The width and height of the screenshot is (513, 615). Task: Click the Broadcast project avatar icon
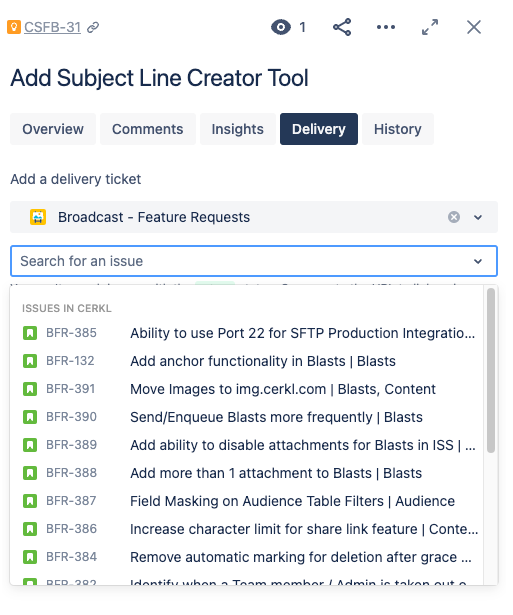pos(38,217)
